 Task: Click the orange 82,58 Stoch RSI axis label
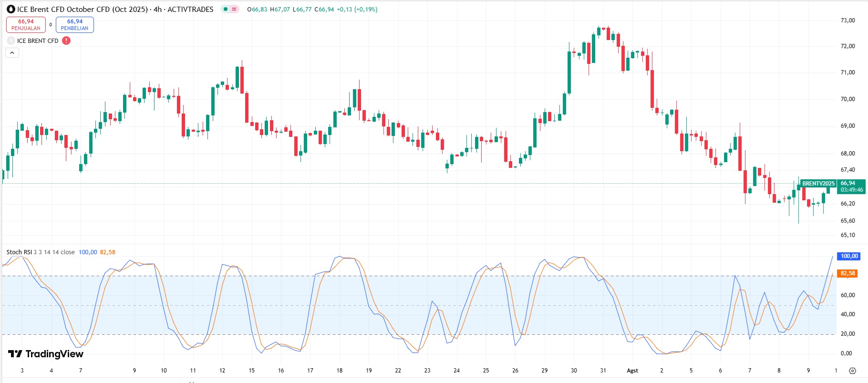(x=847, y=273)
